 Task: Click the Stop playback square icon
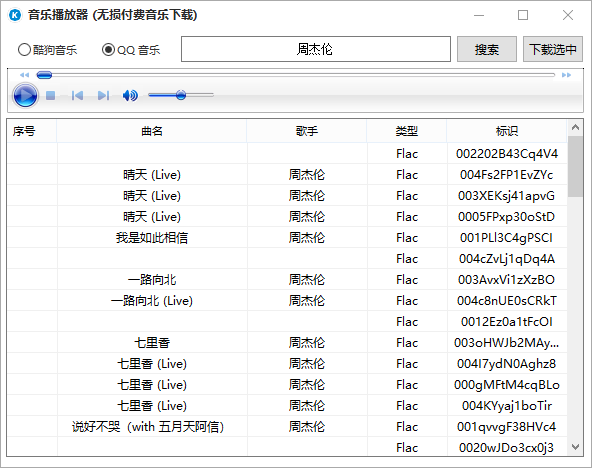[51, 95]
